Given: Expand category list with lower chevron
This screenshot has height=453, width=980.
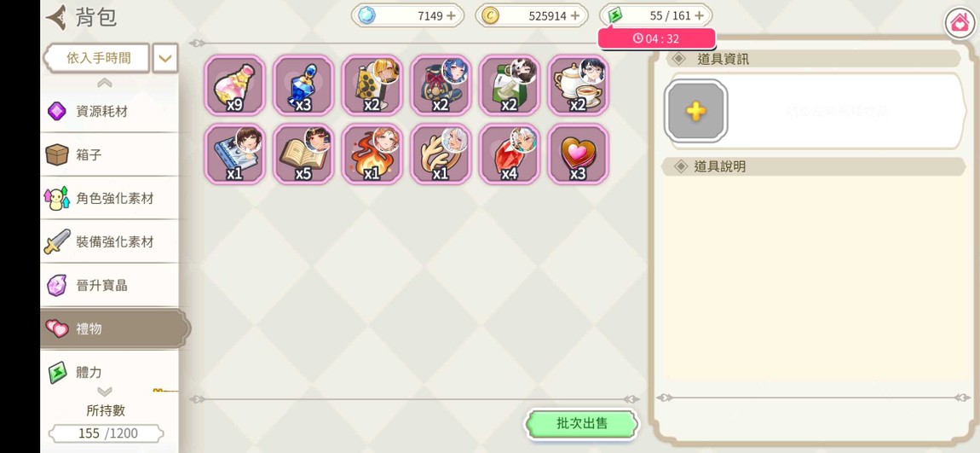Looking at the screenshot, I should pyautogui.click(x=104, y=392).
